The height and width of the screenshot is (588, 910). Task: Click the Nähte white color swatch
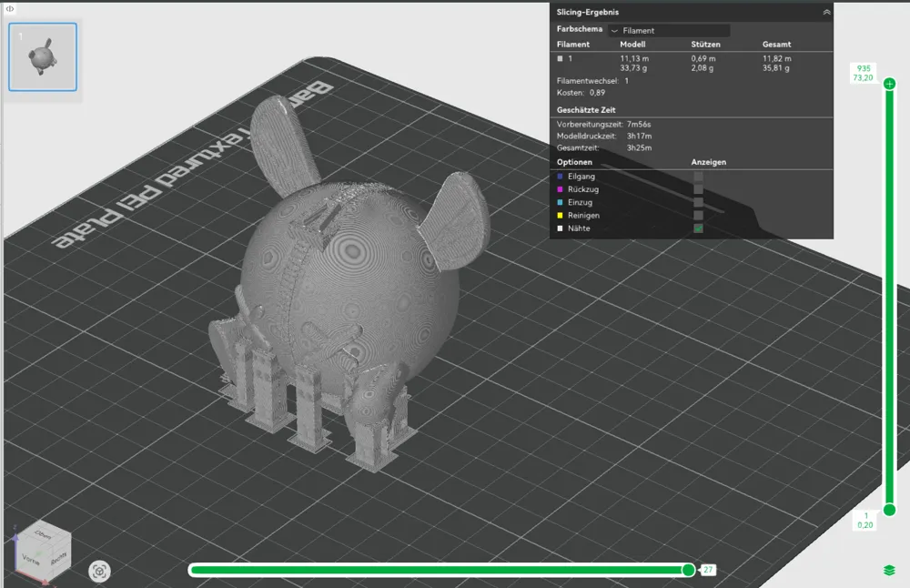click(x=560, y=228)
